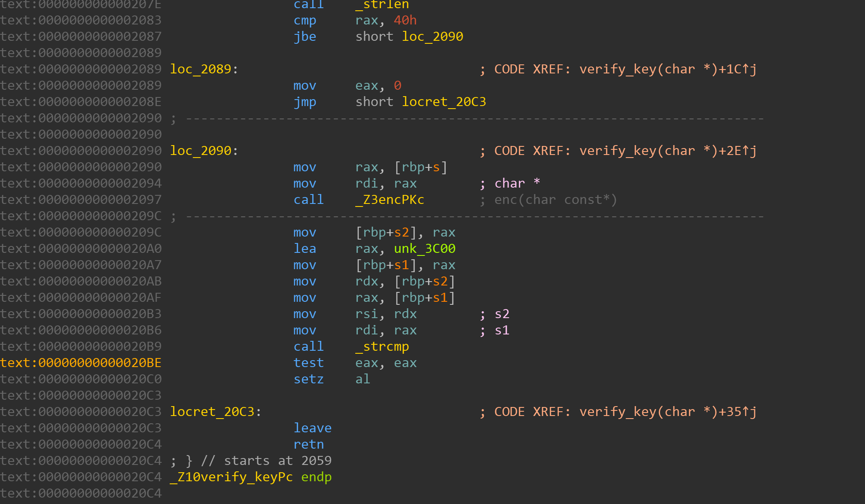The width and height of the screenshot is (865, 504).
Task: Click the _strlen call target
Action: [382, 5]
